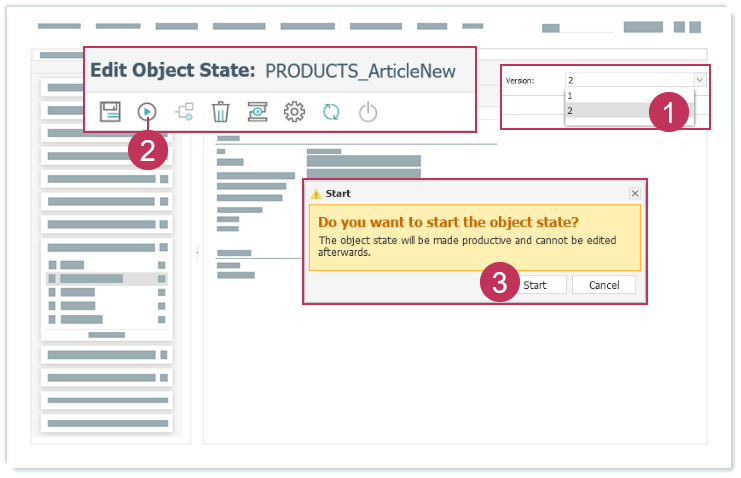741x478 pixels.
Task: Click the numbered callout marker 3
Action: pos(500,283)
